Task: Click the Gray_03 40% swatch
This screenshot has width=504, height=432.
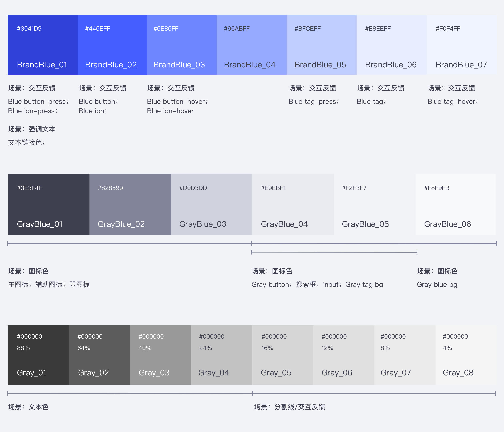Action: (161, 355)
